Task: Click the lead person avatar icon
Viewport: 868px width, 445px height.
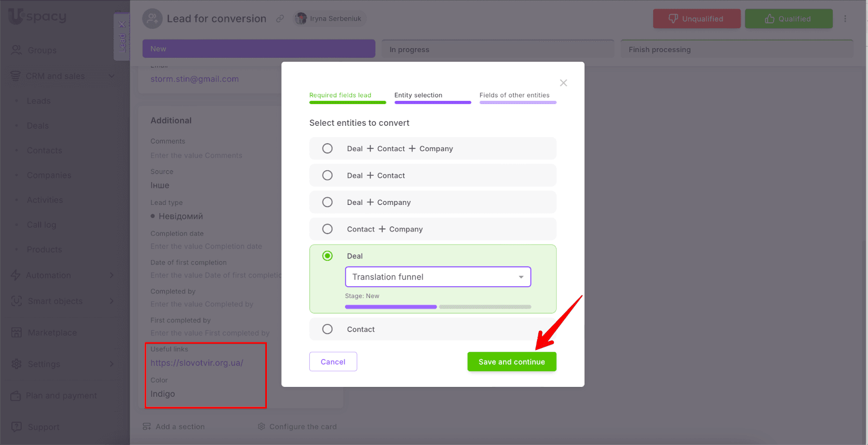Action: pyautogui.click(x=152, y=18)
